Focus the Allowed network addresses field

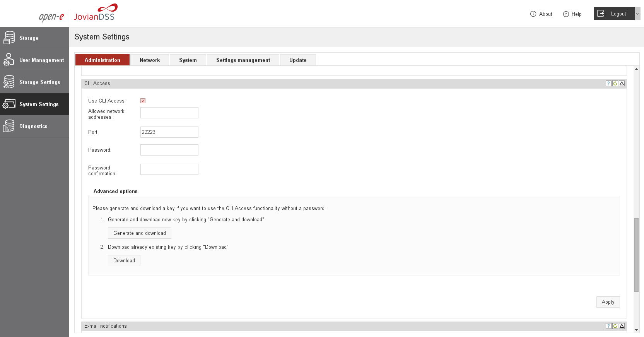(169, 113)
